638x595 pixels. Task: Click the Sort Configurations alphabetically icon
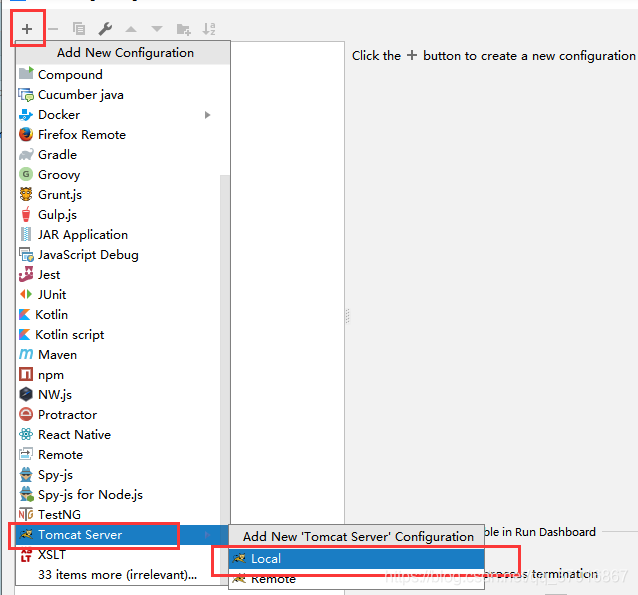209,28
